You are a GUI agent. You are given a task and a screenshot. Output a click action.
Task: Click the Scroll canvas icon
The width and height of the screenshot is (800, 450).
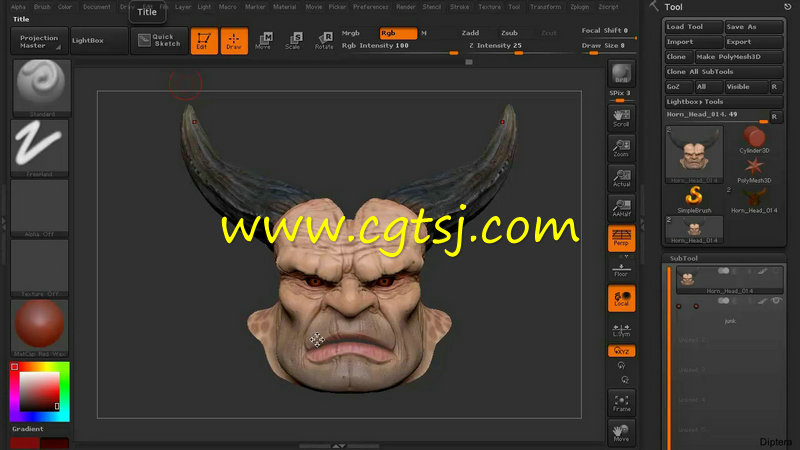tap(621, 118)
